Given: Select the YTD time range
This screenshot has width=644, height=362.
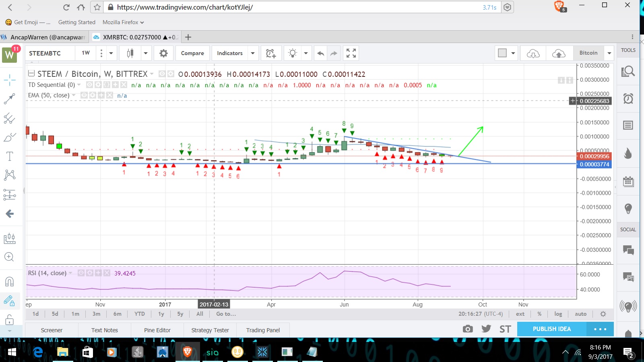Looking at the screenshot, I should [x=139, y=314].
